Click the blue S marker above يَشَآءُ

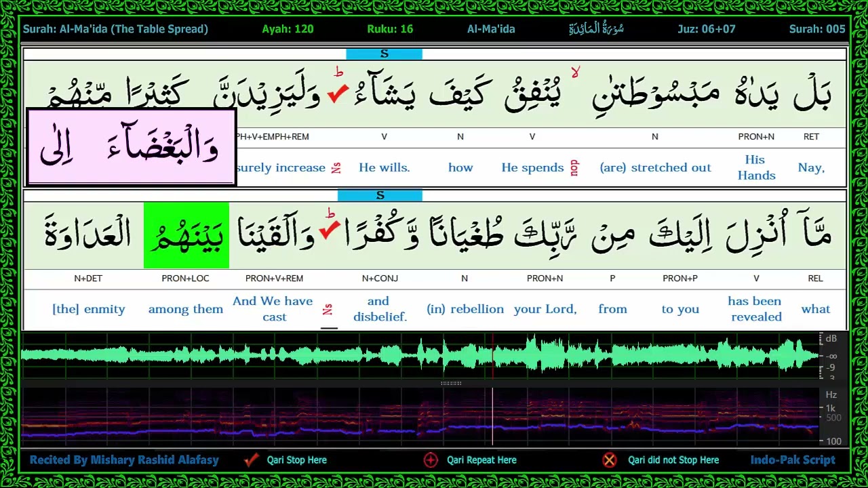(x=384, y=54)
